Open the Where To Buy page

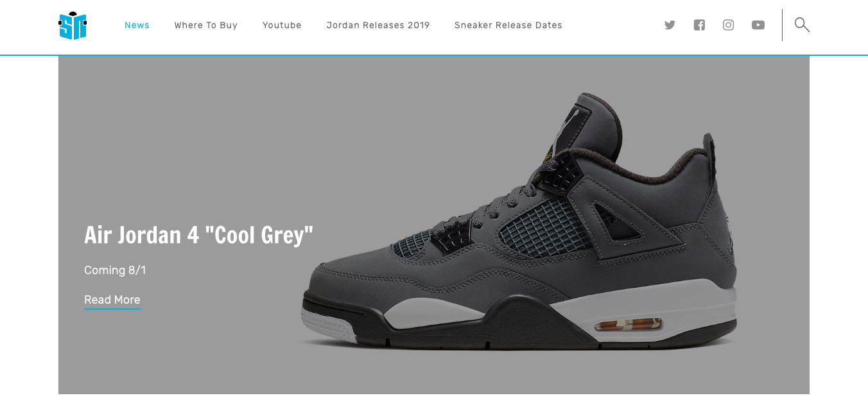206,25
